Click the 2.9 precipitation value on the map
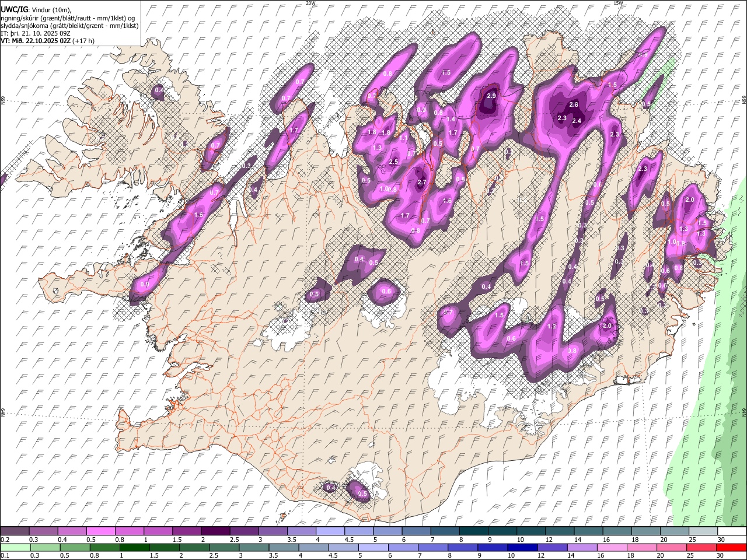This screenshot has width=747, height=560. pos(491,96)
